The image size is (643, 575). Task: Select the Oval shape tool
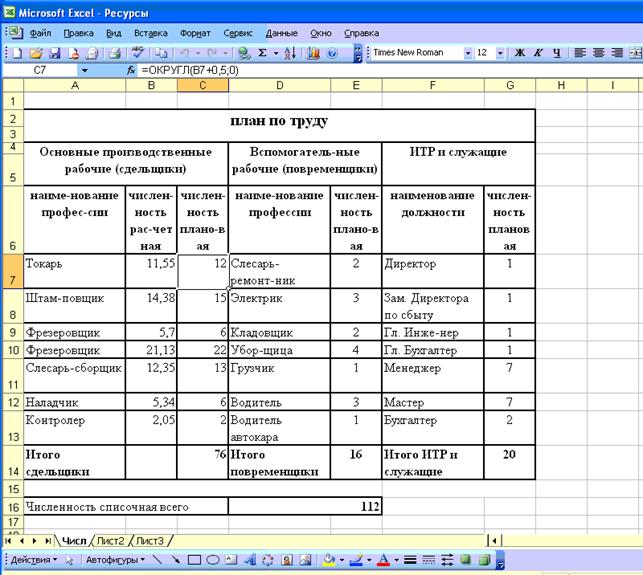213,559
